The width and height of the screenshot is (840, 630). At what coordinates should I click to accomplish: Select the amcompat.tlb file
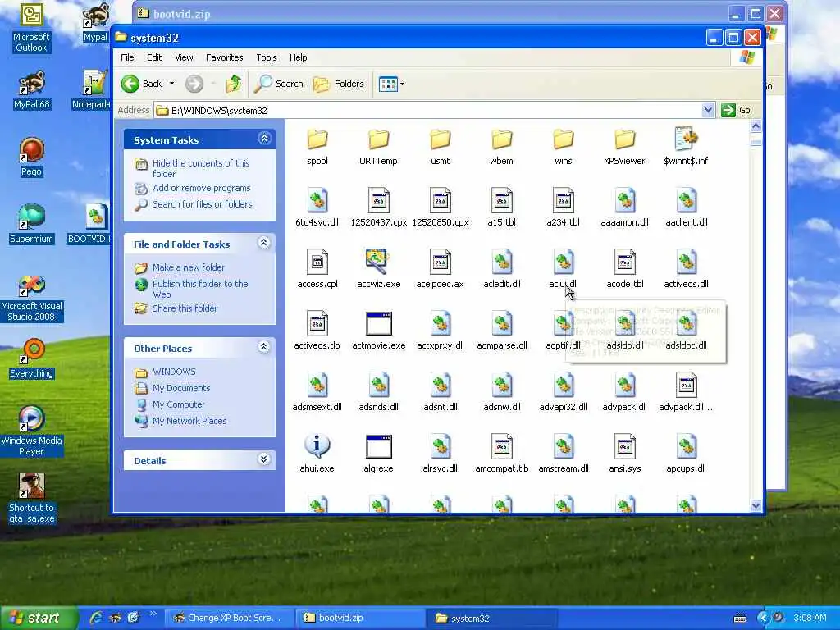pyautogui.click(x=501, y=454)
